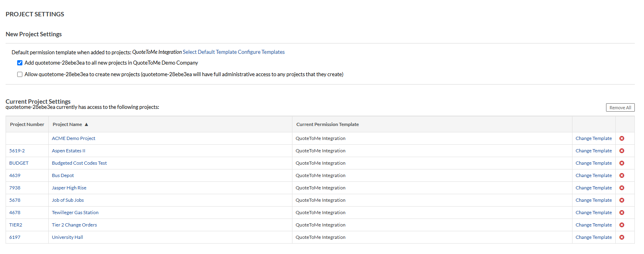Click project number 6197

(x=15, y=237)
